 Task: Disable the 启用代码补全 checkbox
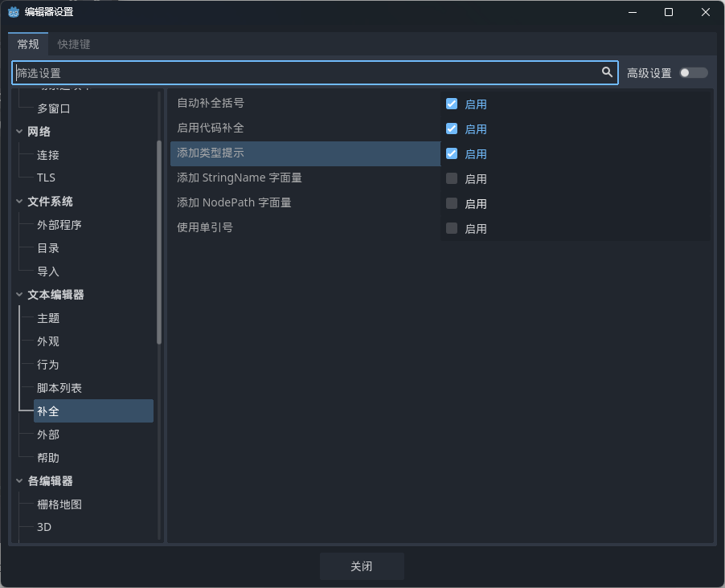click(x=452, y=129)
